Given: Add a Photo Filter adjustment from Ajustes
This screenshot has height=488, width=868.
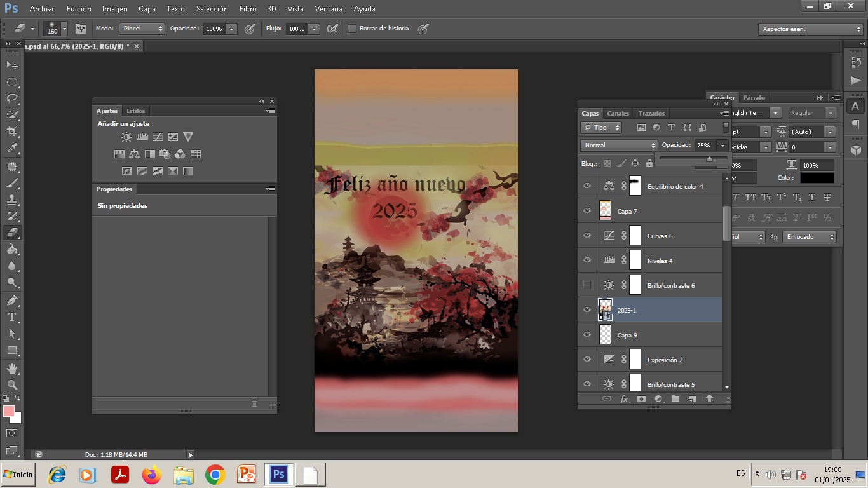Looking at the screenshot, I should (x=165, y=154).
